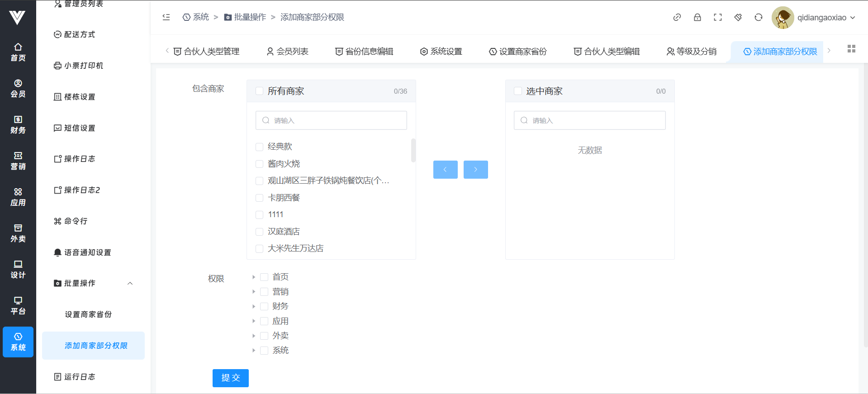Viewport: 868px width, 394px height.
Task: Open the 财务 section in left navigation
Action: [x=18, y=124]
